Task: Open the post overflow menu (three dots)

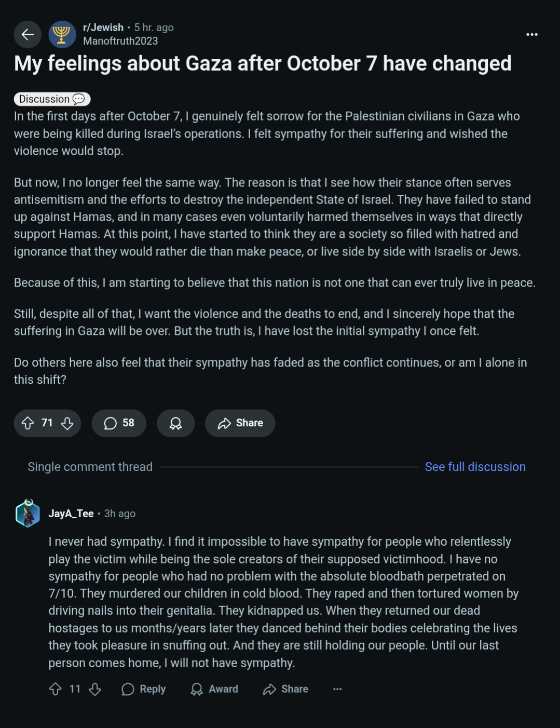Action: pos(532,34)
